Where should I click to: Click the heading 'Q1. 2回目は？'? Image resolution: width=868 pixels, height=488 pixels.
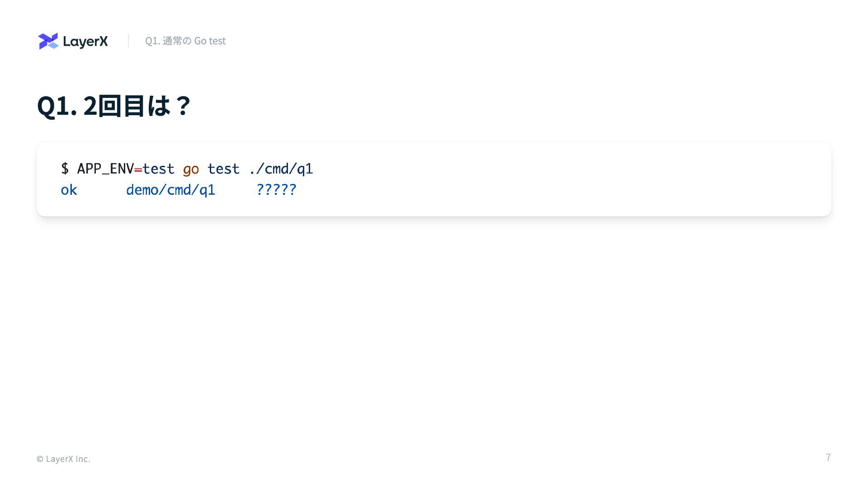click(x=114, y=106)
